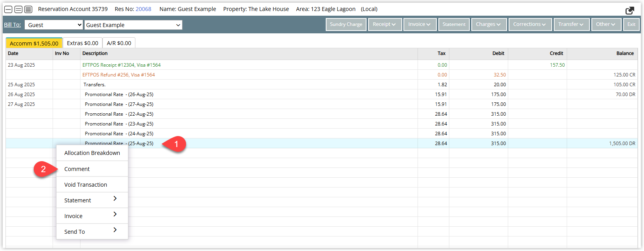Image resolution: width=644 pixels, height=251 pixels.
Task: Switch to the Extras $0.00 tab
Action: 82,43
